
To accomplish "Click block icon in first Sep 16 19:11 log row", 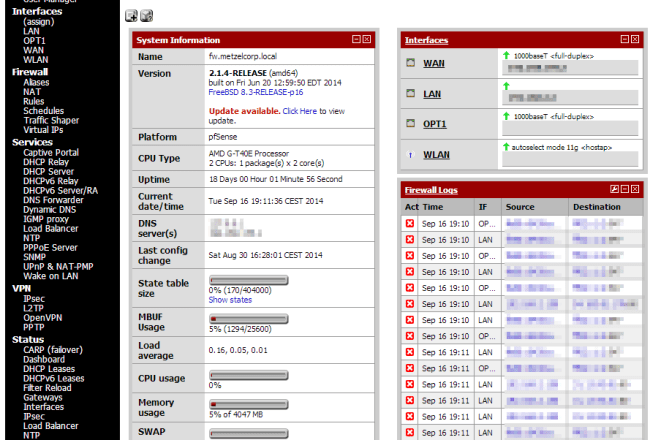I will tap(410, 352).
